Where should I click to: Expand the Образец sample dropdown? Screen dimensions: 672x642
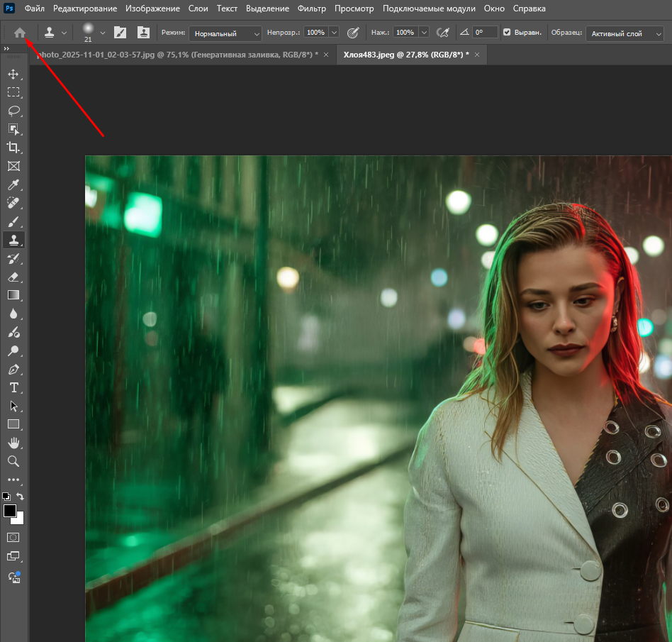click(x=625, y=33)
